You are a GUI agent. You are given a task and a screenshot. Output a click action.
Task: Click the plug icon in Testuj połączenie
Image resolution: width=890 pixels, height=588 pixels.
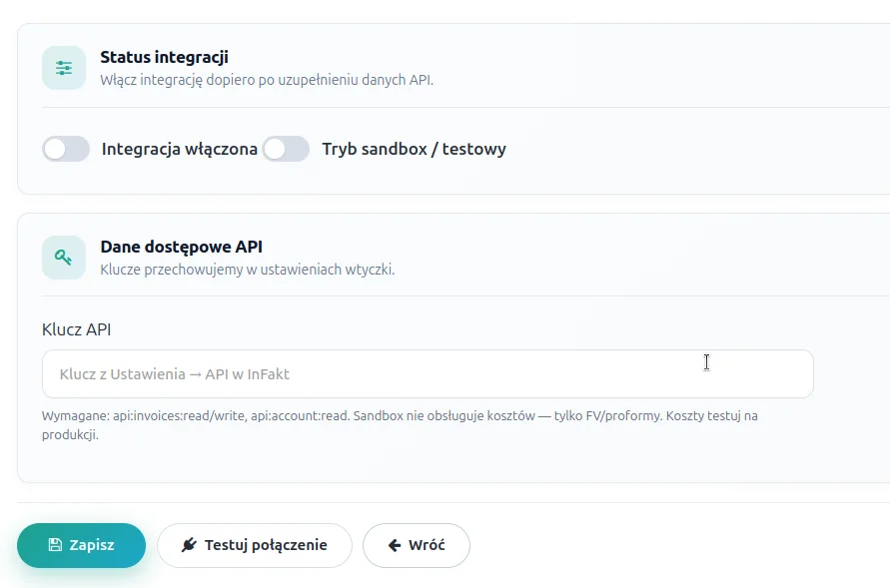pos(189,545)
